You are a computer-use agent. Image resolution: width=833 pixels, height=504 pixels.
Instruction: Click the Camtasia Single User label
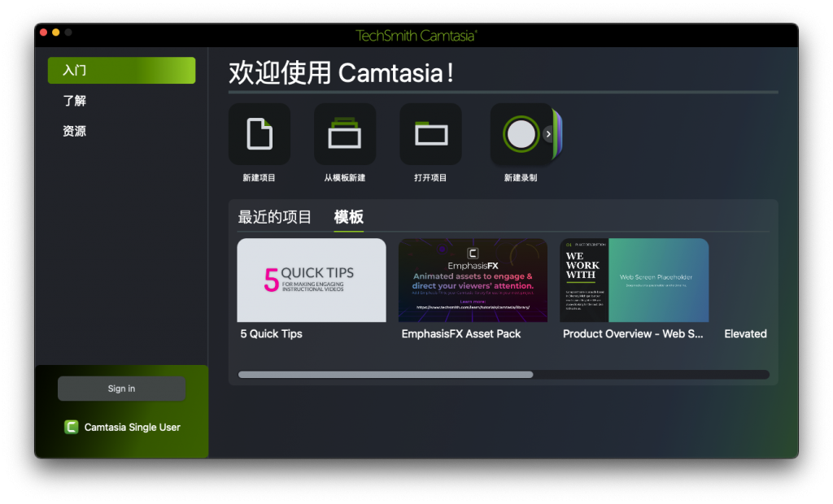(133, 427)
